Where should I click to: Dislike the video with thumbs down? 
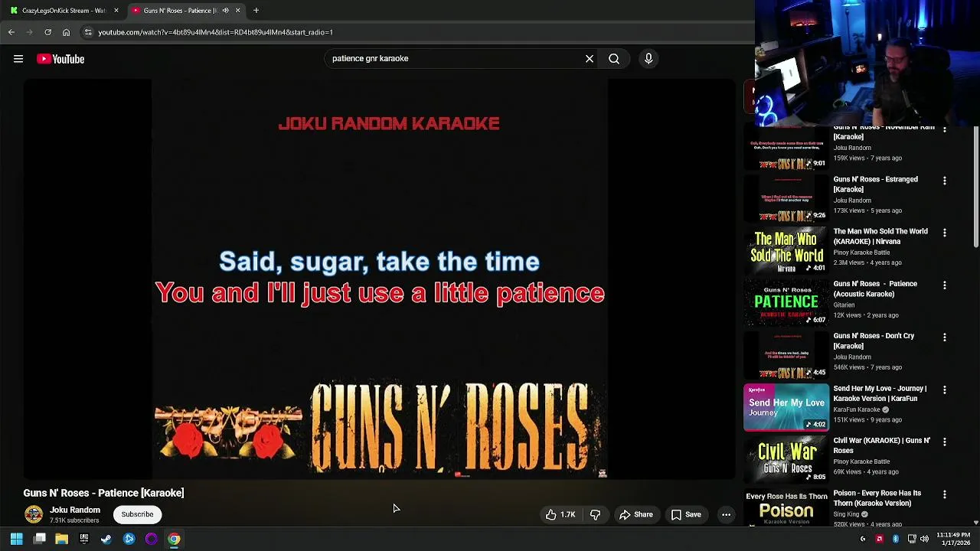595,515
